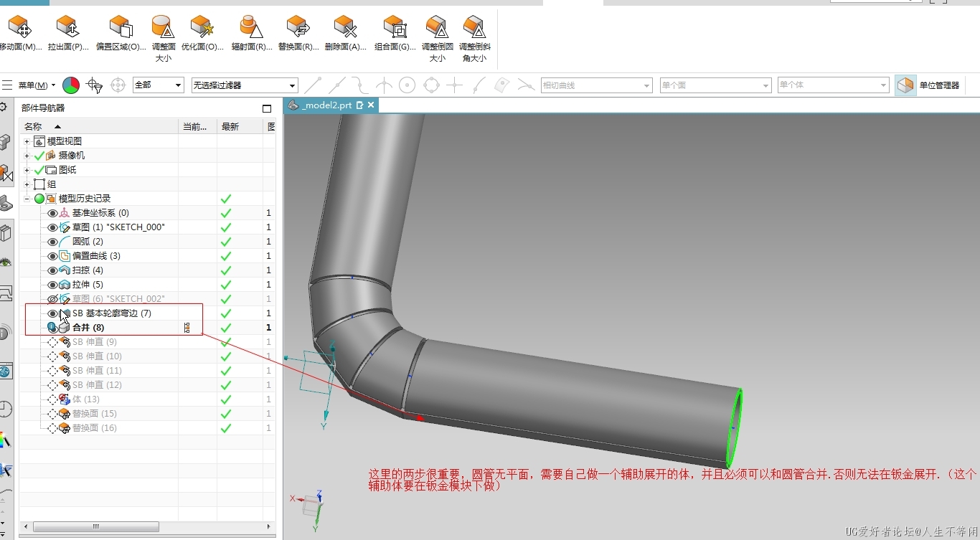Close the _model2.prt tab
The width and height of the screenshot is (980, 540).
point(372,105)
